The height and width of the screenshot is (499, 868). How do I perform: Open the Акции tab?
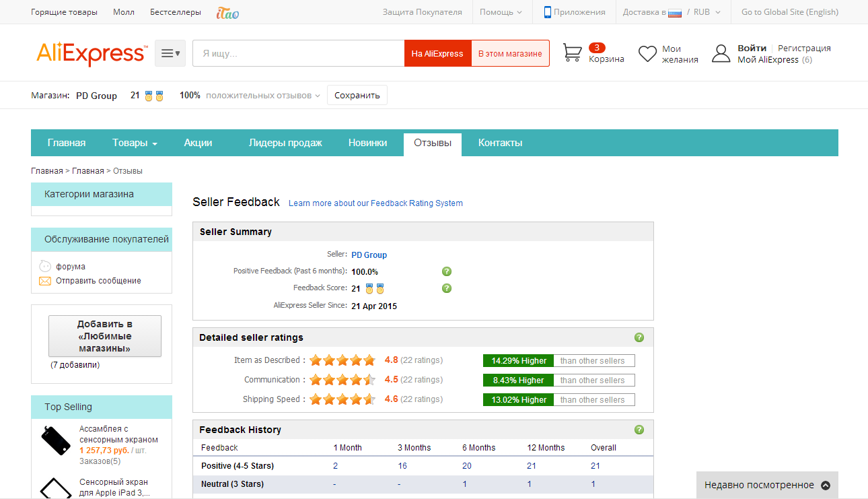tap(198, 143)
